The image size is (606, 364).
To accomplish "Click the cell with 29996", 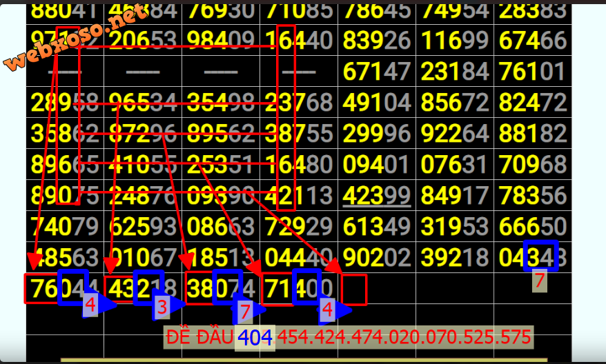I will tap(377, 134).
